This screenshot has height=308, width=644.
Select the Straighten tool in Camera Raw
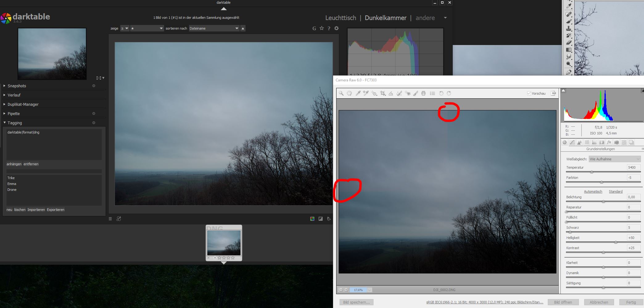tap(391, 93)
